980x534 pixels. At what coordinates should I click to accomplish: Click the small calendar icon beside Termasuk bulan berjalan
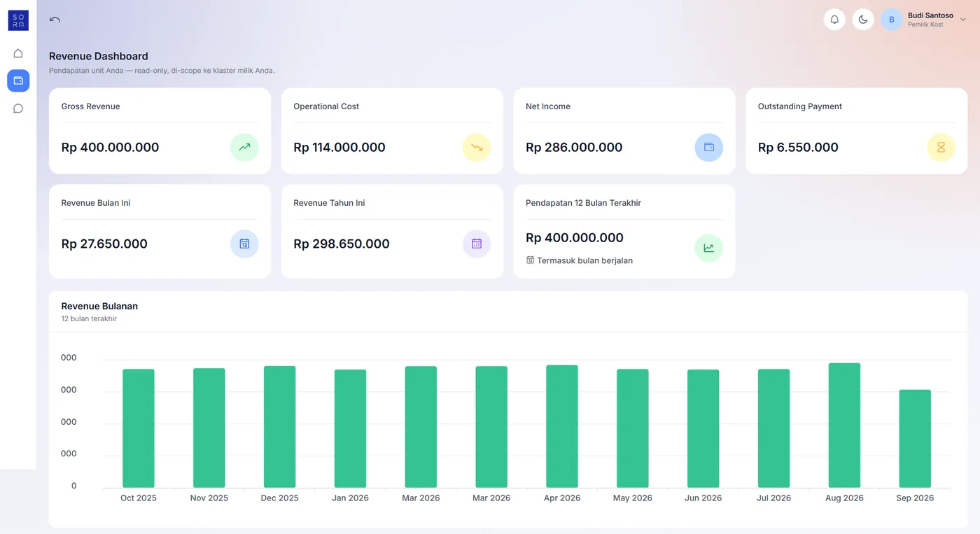[530, 260]
